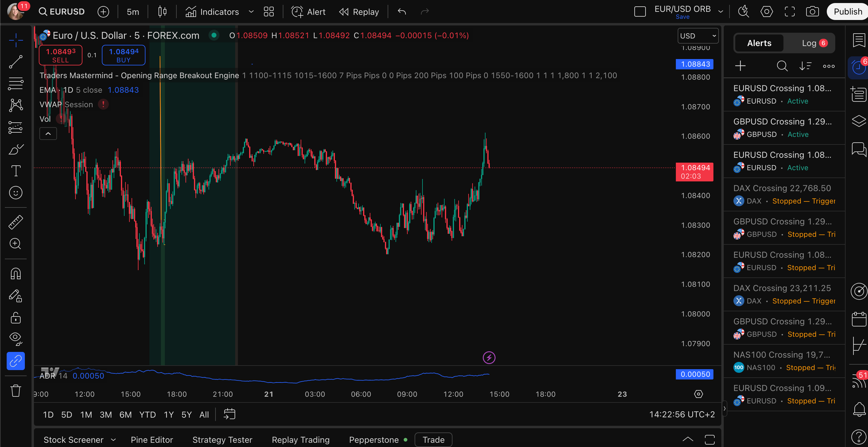Open the Strategy Tester tab
This screenshot has width=868, height=447.
click(222, 440)
